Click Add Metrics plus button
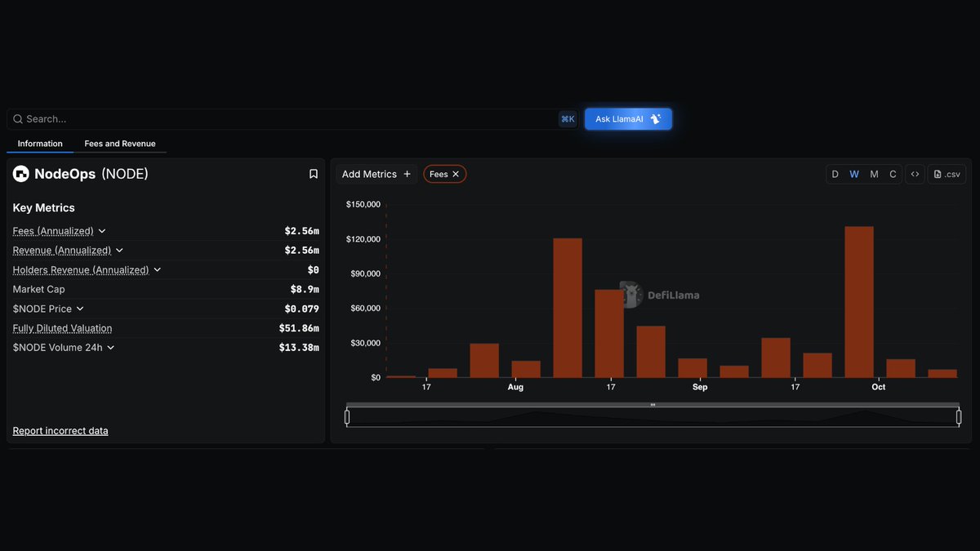This screenshot has width=980, height=551. click(376, 174)
